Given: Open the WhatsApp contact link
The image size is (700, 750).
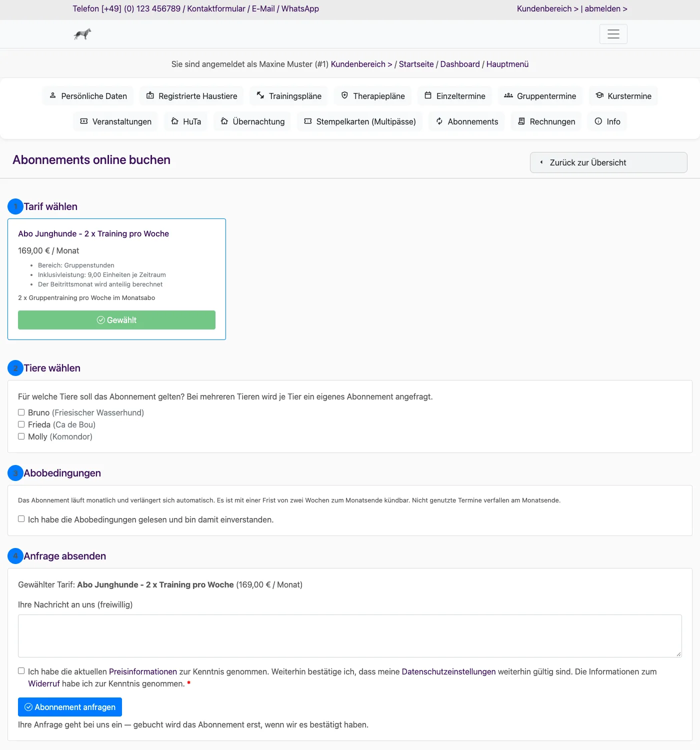Looking at the screenshot, I should [x=300, y=8].
